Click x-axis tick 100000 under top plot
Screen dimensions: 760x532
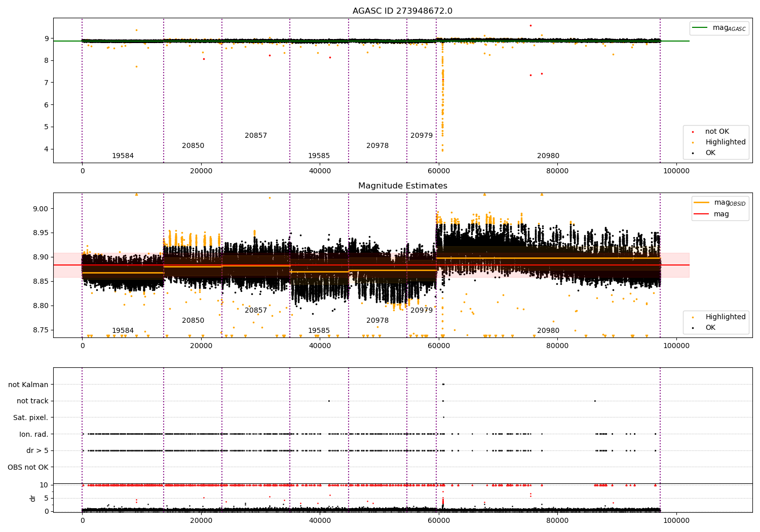(676, 171)
